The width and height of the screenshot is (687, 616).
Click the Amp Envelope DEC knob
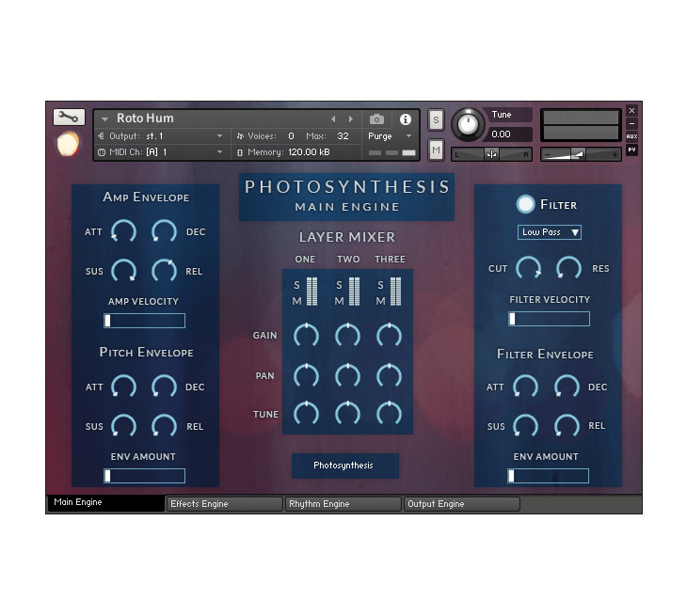coord(164,231)
